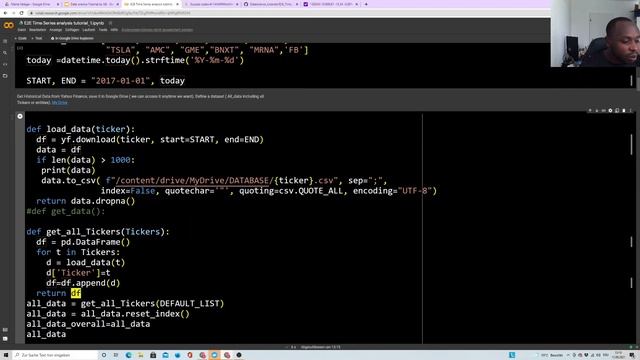
Task: Open the Bearbeiten menu
Action: coord(38,30)
